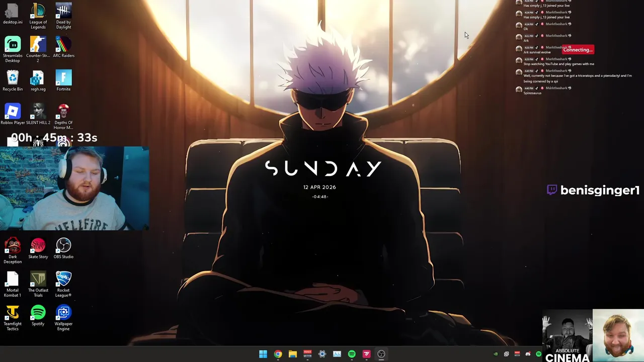Image resolution: width=644 pixels, height=362 pixels.
Task: Click the NVIDIA system tray icon
Action: 496,354
